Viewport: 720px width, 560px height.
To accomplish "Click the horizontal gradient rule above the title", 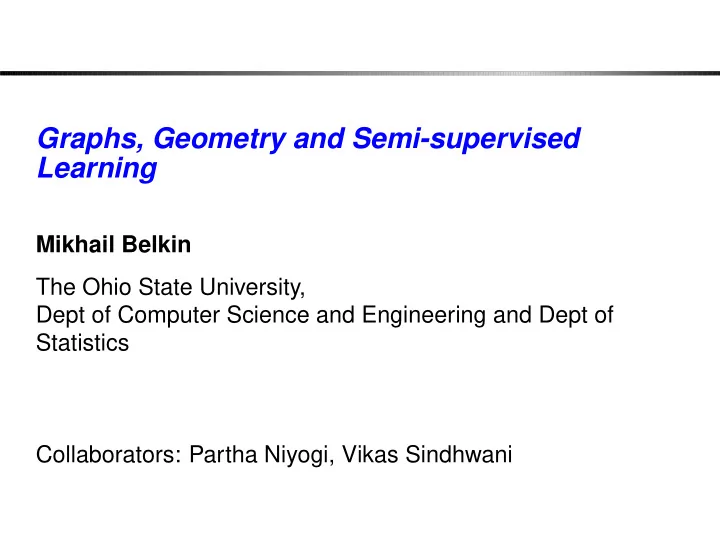I will (x=360, y=73).
